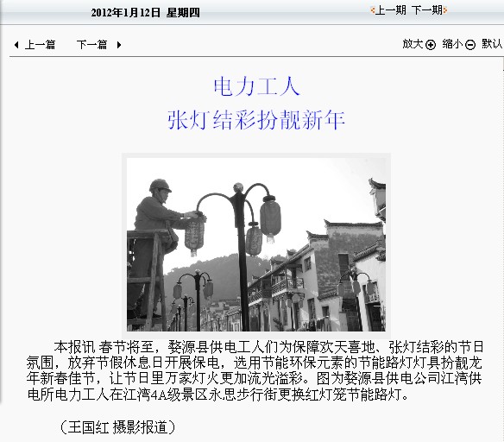Click the lamp-post worker photo

pyautogui.click(x=256, y=244)
